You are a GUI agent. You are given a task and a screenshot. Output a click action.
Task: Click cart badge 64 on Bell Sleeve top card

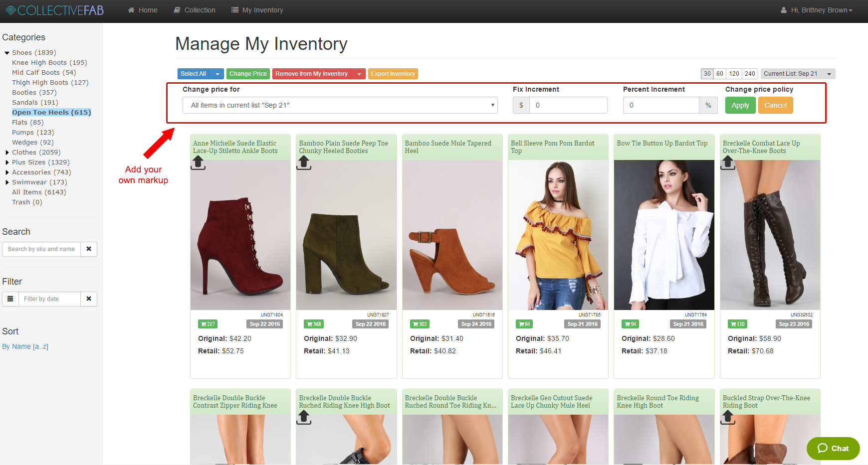tap(524, 324)
